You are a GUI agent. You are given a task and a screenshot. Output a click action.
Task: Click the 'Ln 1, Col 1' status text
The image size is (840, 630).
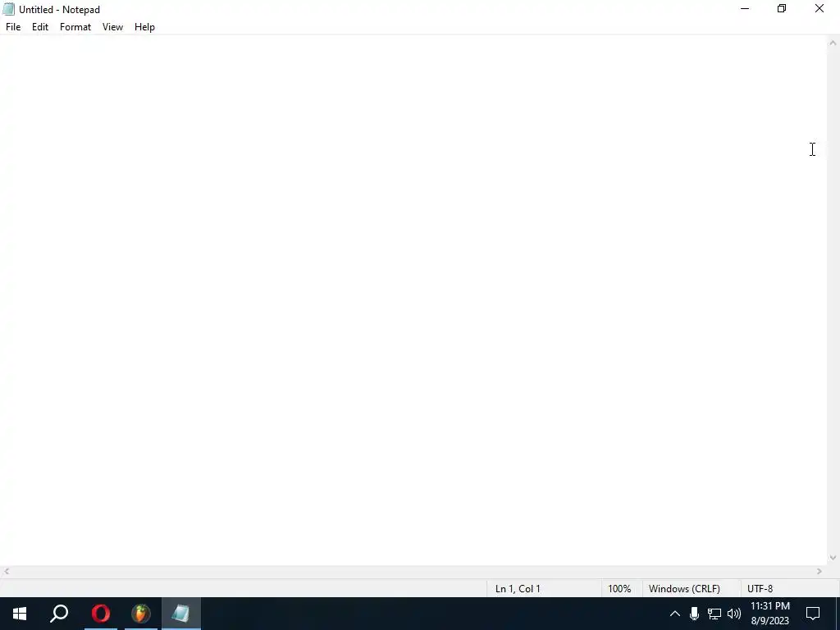point(518,589)
